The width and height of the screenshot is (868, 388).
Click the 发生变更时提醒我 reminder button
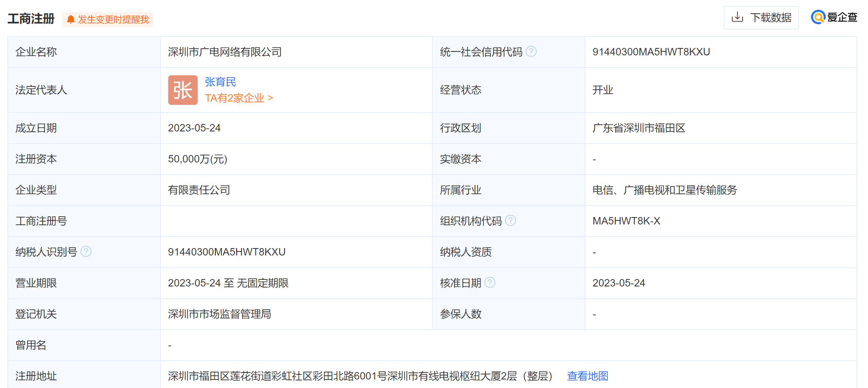(x=108, y=20)
